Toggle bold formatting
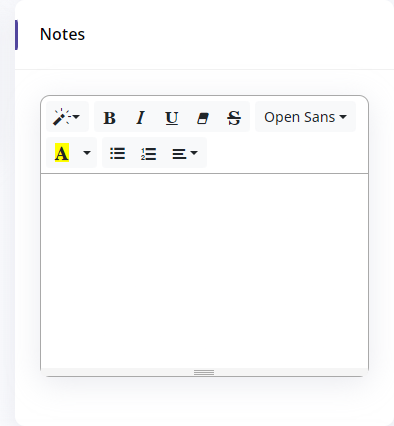Image resolution: width=394 pixels, height=426 pixels. 109,117
